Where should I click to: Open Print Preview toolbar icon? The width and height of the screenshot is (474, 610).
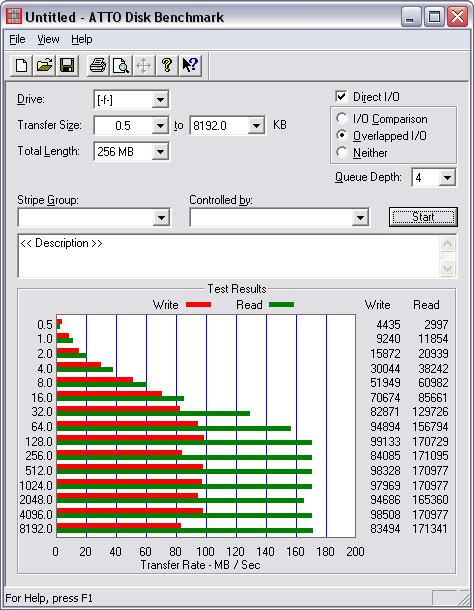(x=121, y=65)
